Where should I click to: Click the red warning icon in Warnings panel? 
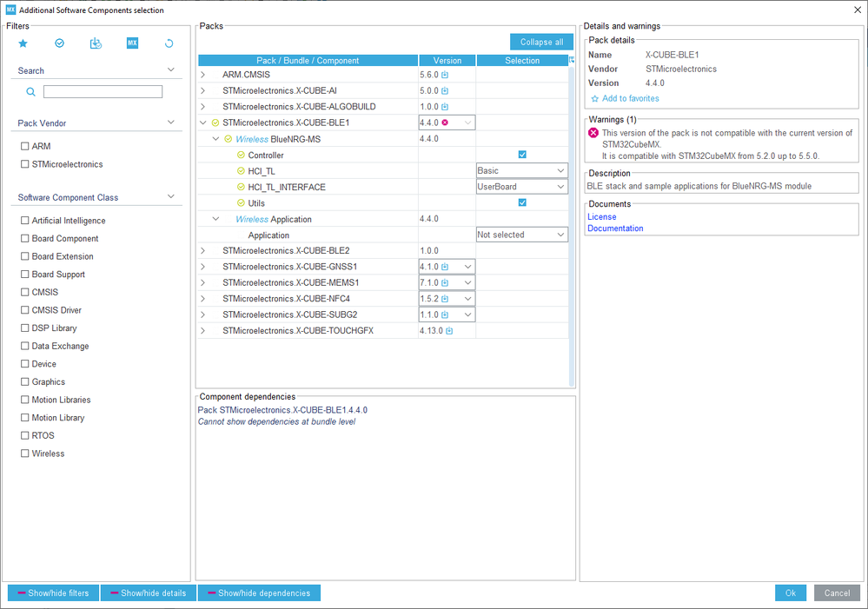[x=593, y=133]
